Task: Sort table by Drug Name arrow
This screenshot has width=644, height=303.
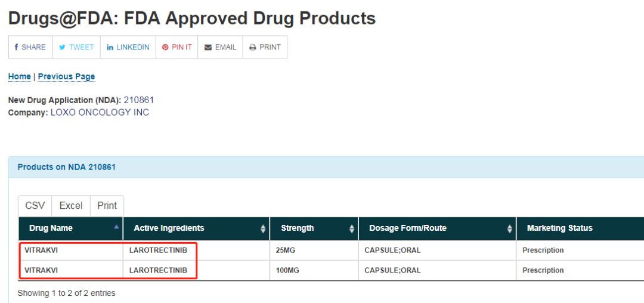Action: point(116,227)
